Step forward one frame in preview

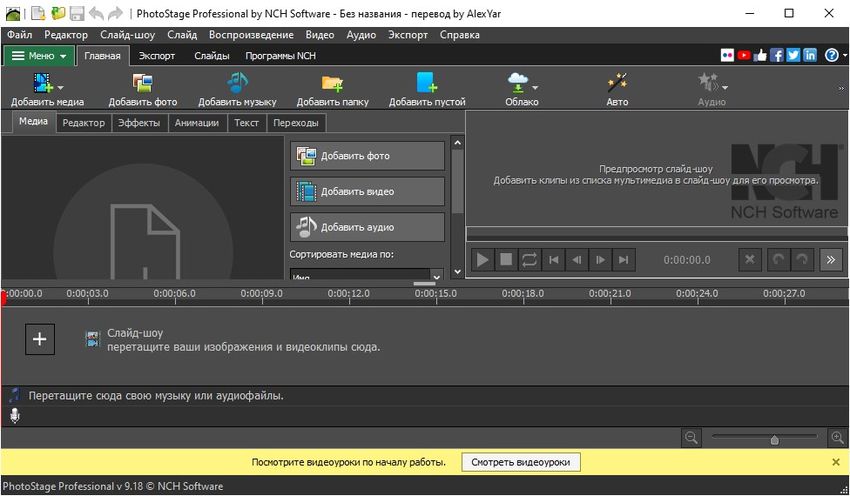[x=600, y=260]
